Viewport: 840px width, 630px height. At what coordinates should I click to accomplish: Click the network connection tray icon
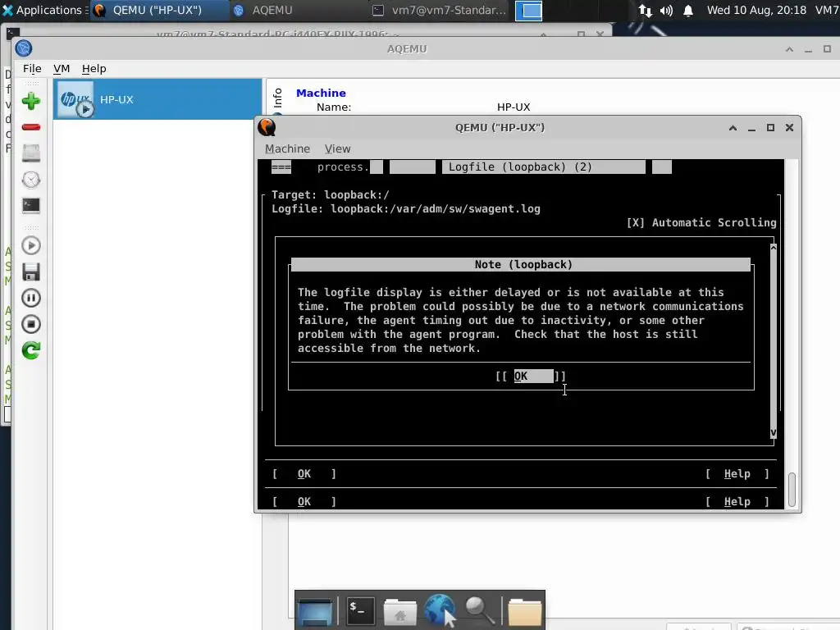click(645, 11)
